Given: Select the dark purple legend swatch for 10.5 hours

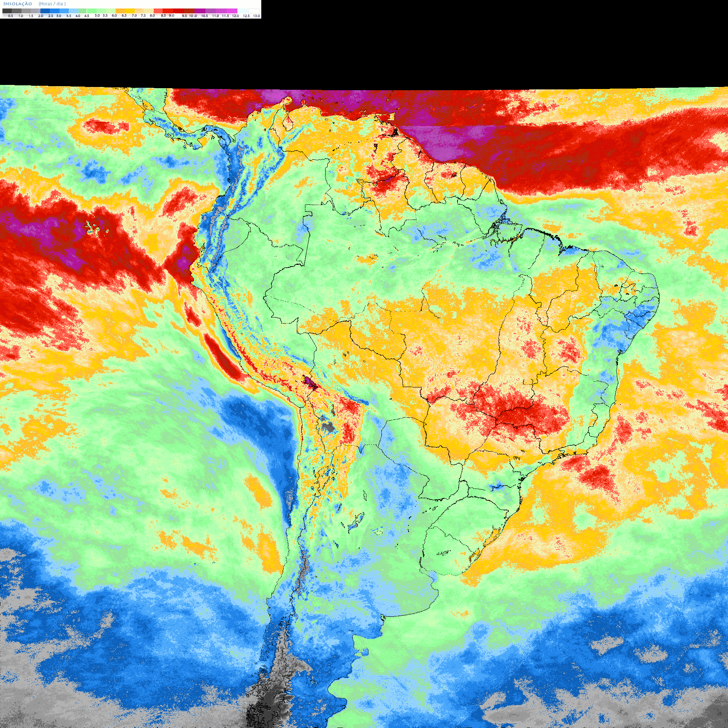Looking at the screenshot, I should click(200, 11).
